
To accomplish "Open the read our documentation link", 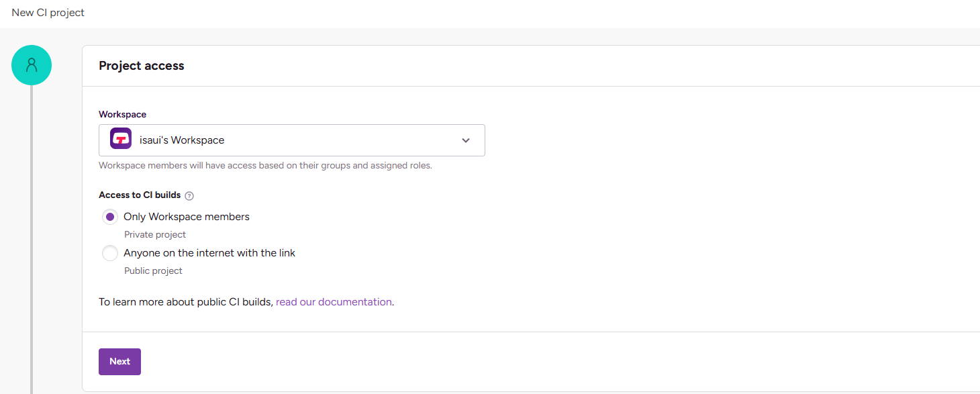I will pyautogui.click(x=334, y=302).
